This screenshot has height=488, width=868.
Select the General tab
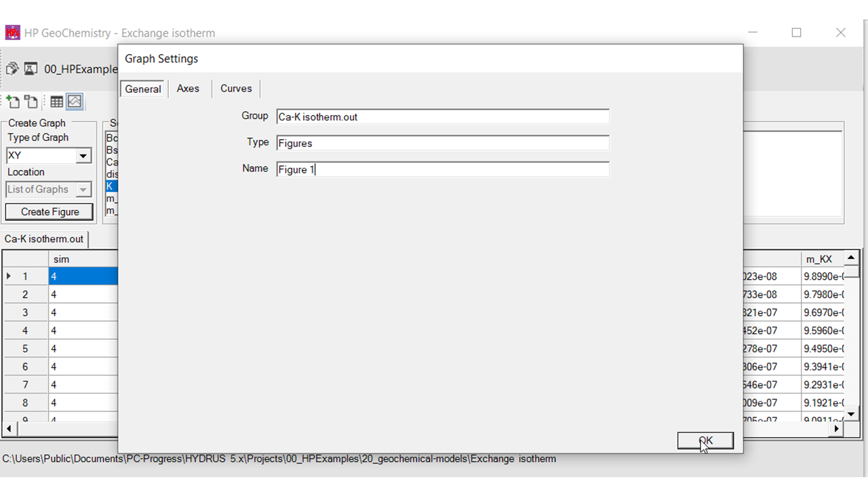[143, 89]
